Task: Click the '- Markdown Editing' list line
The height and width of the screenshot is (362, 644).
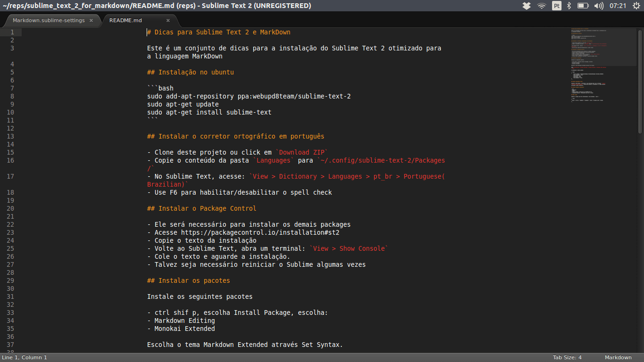Action: [181, 321]
